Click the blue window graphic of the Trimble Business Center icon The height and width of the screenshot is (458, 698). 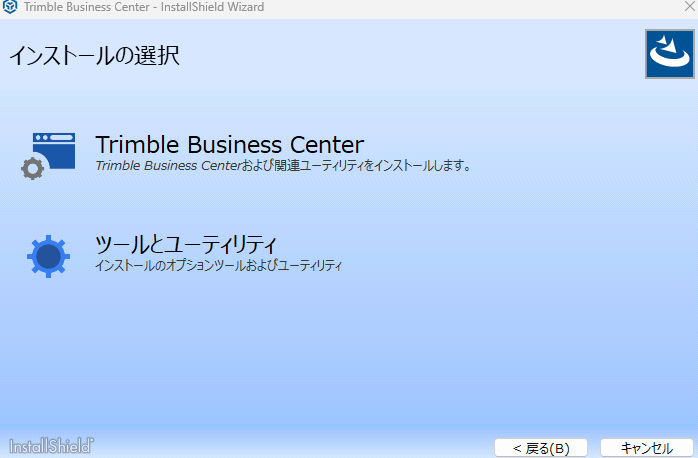(55, 150)
